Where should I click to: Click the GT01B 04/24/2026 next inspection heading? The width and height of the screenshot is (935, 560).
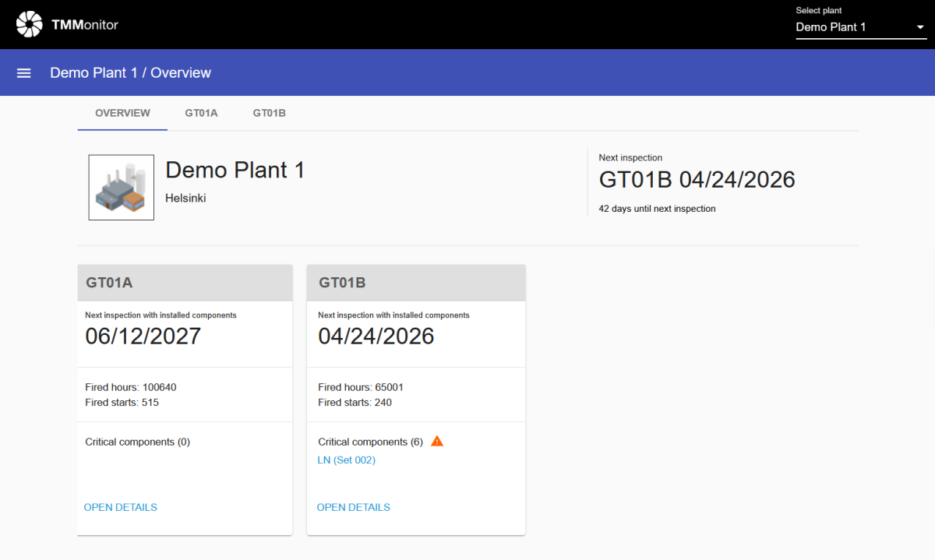click(697, 180)
